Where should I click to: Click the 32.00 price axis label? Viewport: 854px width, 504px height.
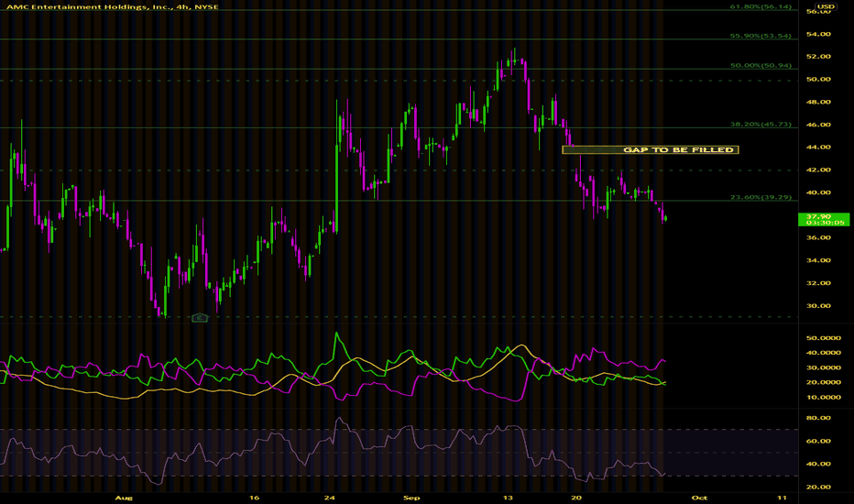pos(818,283)
